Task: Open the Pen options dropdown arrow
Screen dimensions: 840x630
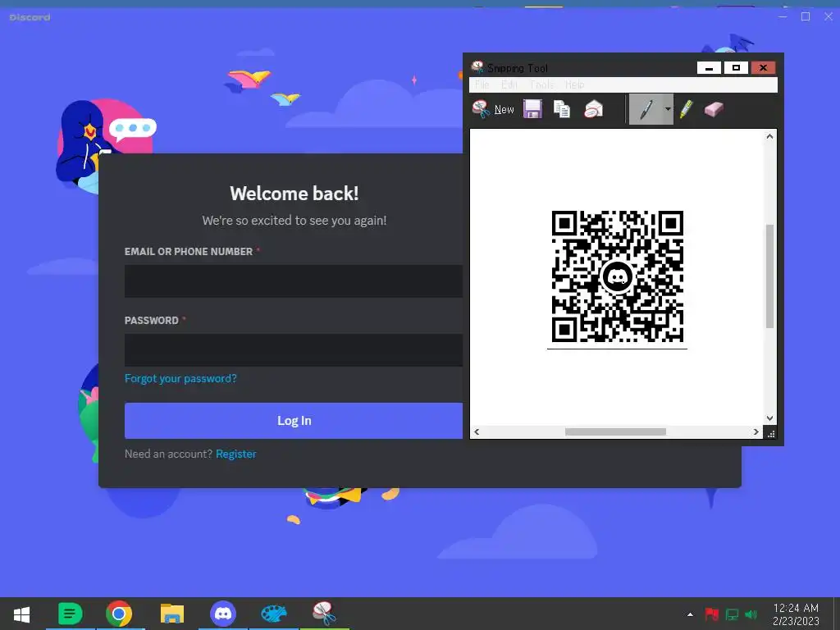Action: (668, 109)
